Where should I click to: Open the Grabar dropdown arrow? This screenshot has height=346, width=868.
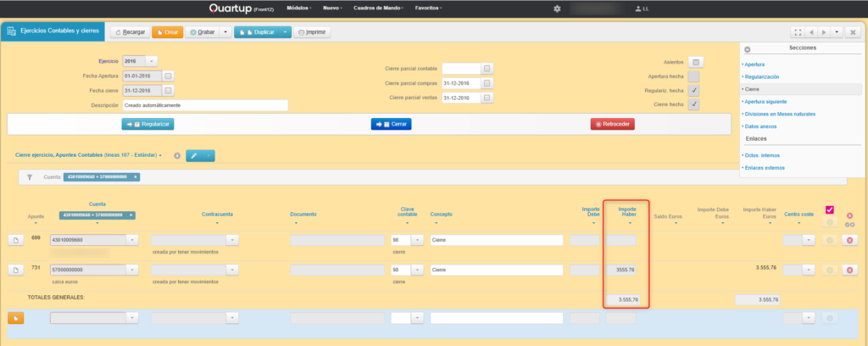[225, 32]
